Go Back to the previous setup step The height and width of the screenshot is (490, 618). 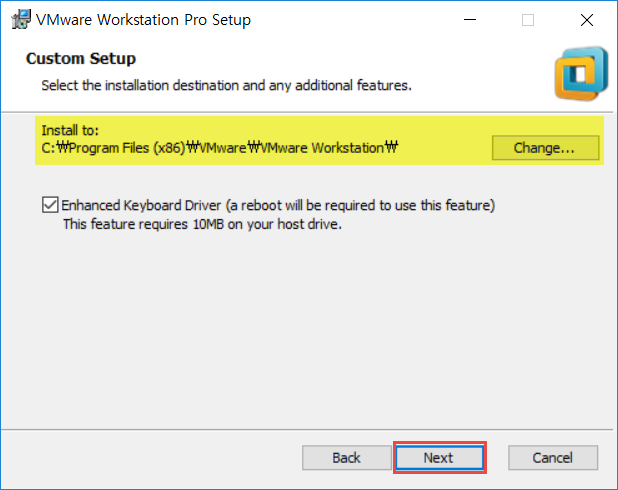(346, 458)
